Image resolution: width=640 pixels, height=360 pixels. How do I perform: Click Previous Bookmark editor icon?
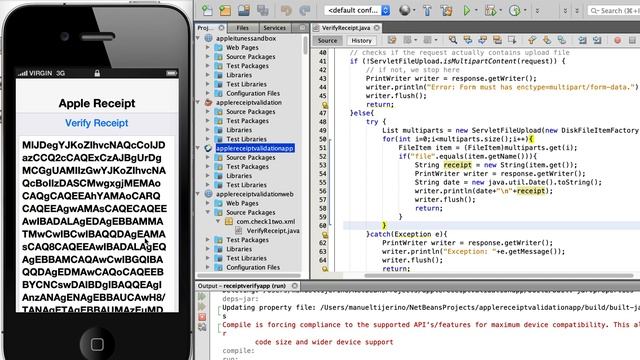coord(531,40)
